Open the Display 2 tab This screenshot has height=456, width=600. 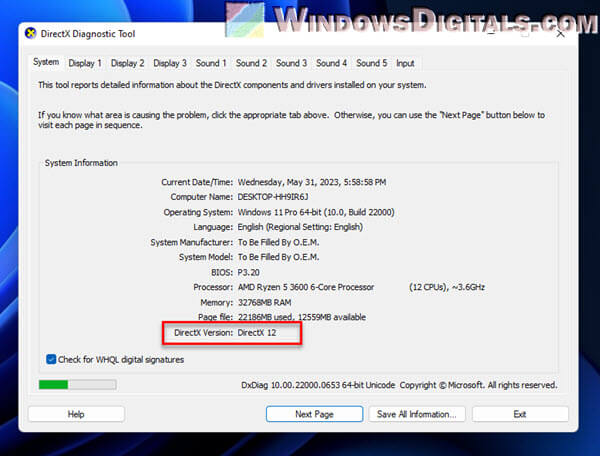pyautogui.click(x=127, y=63)
